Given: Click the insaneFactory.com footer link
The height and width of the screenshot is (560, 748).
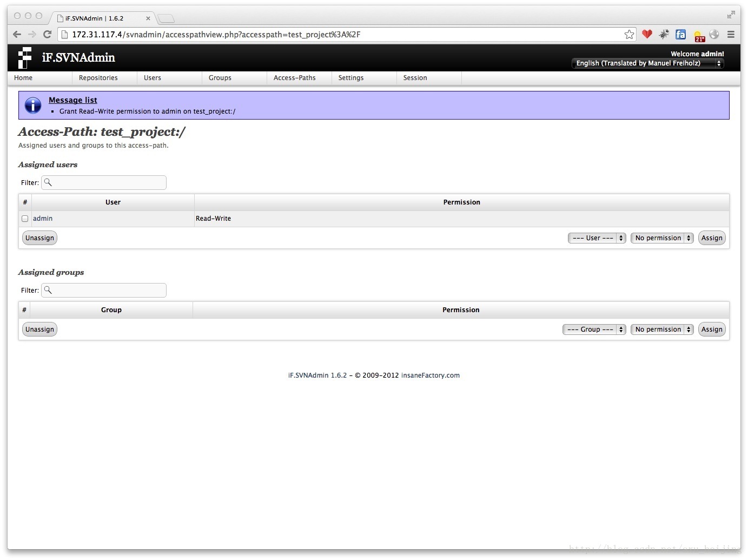Looking at the screenshot, I should 431,375.
